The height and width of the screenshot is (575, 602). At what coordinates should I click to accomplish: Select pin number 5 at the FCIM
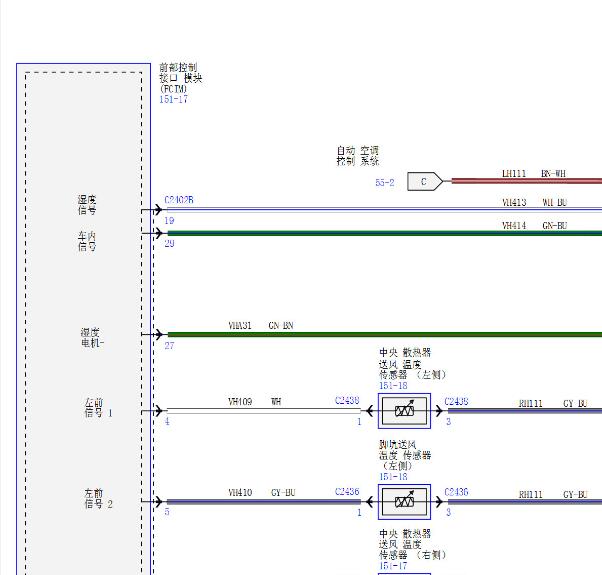pyautogui.click(x=167, y=511)
